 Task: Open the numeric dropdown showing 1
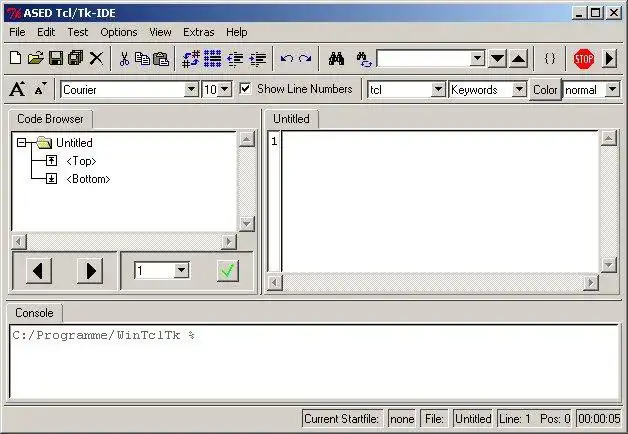[x=181, y=271]
